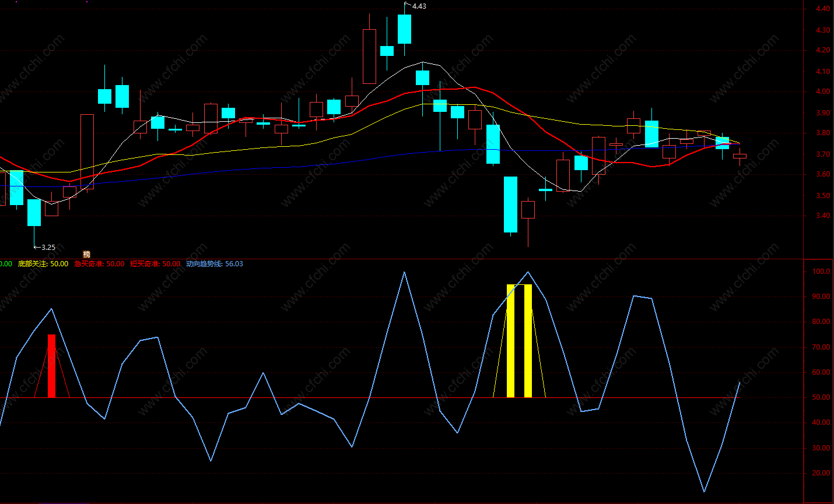Click the red signal bar in indicator panel
The height and width of the screenshot is (504, 834).
(51, 366)
